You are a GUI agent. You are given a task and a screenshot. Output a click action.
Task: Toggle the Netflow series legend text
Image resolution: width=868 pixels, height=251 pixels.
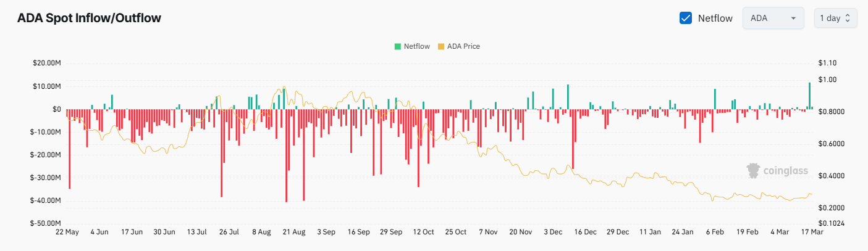point(415,46)
